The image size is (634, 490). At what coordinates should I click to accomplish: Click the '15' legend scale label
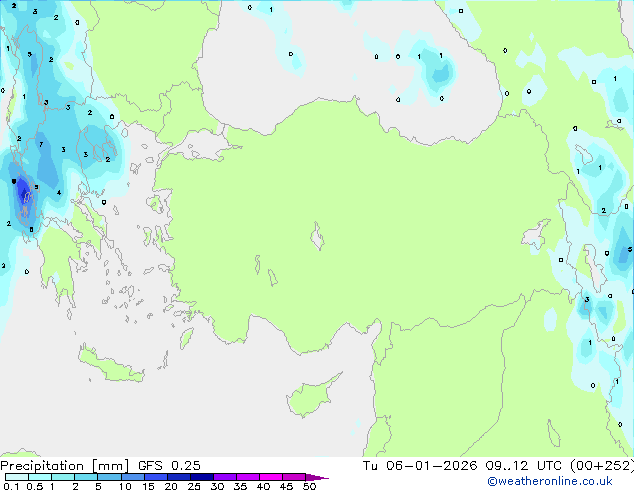click(x=148, y=486)
